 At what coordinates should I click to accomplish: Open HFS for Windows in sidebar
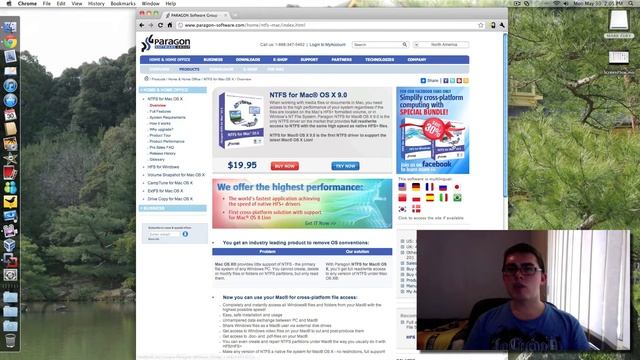(163, 167)
